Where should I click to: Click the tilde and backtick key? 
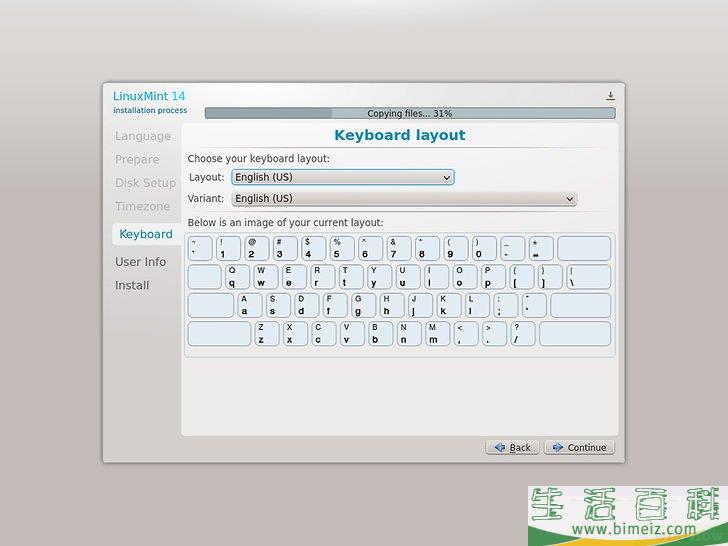click(200, 248)
